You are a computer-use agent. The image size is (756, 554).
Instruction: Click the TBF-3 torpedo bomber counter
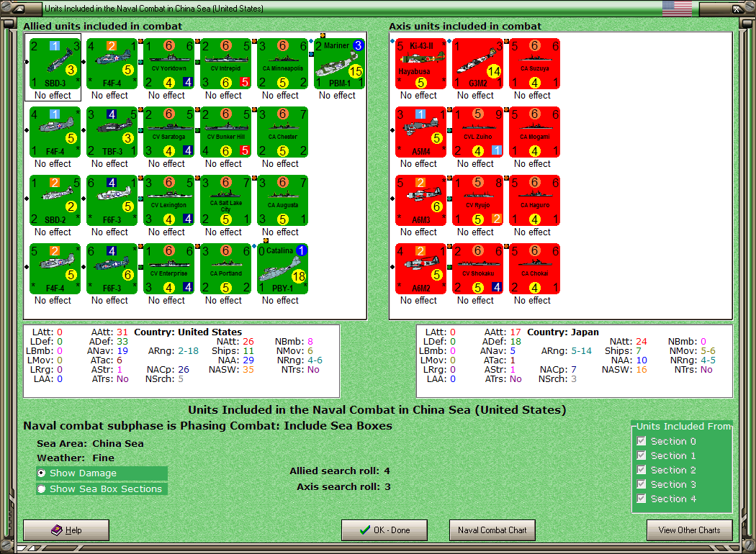click(112, 132)
